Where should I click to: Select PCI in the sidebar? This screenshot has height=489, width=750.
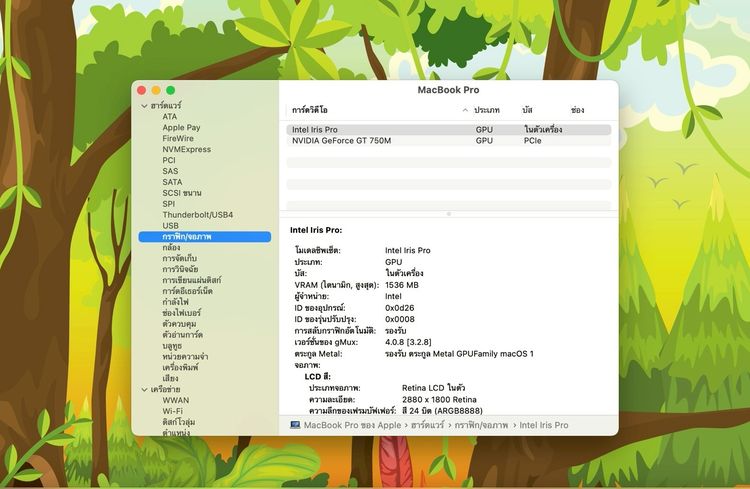click(x=169, y=160)
